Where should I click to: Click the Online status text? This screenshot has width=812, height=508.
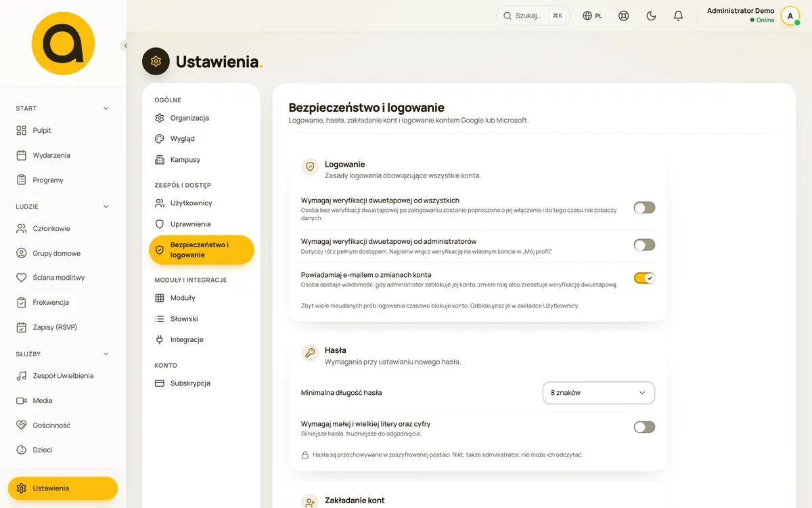[x=765, y=20]
